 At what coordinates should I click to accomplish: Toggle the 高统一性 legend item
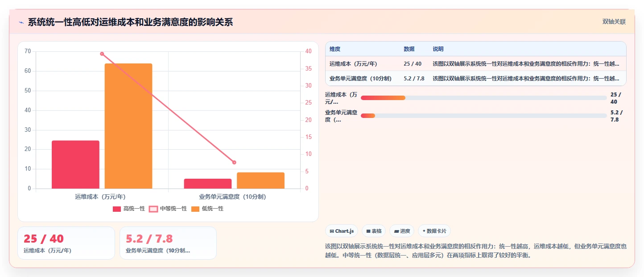point(129,209)
